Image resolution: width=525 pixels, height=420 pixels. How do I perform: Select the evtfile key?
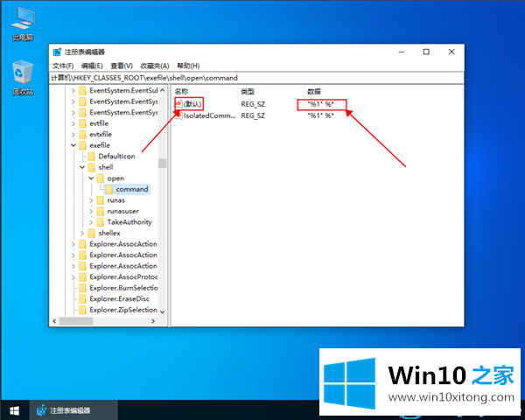[99, 123]
